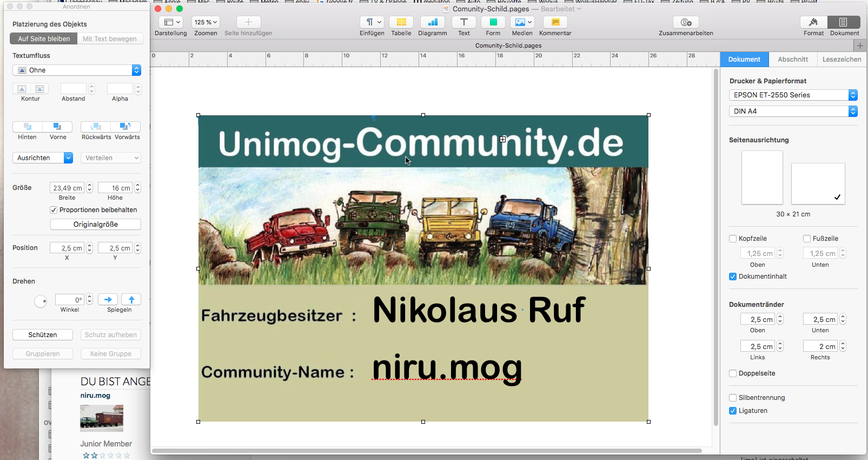Viewport: 868px width, 460px height.
Task: Click the vertical document scrollbar
Action: tap(716, 247)
